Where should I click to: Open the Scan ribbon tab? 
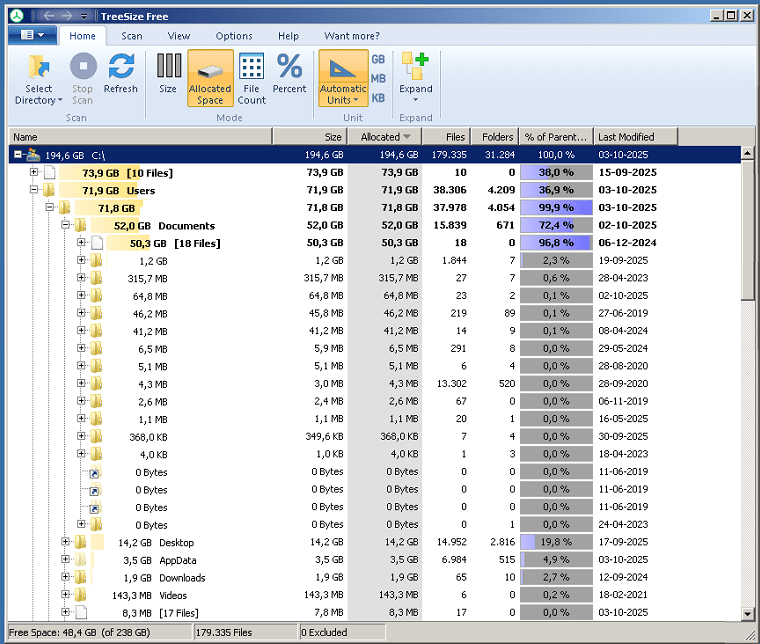click(132, 36)
